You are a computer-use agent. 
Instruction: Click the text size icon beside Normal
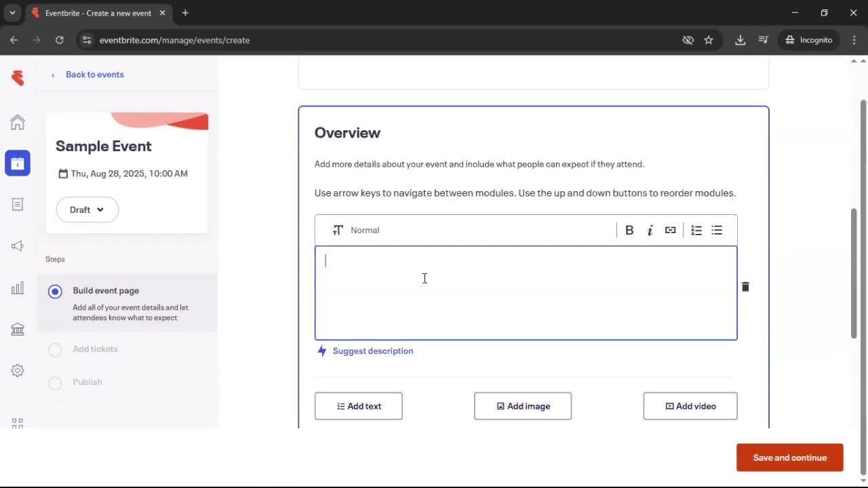pos(338,230)
